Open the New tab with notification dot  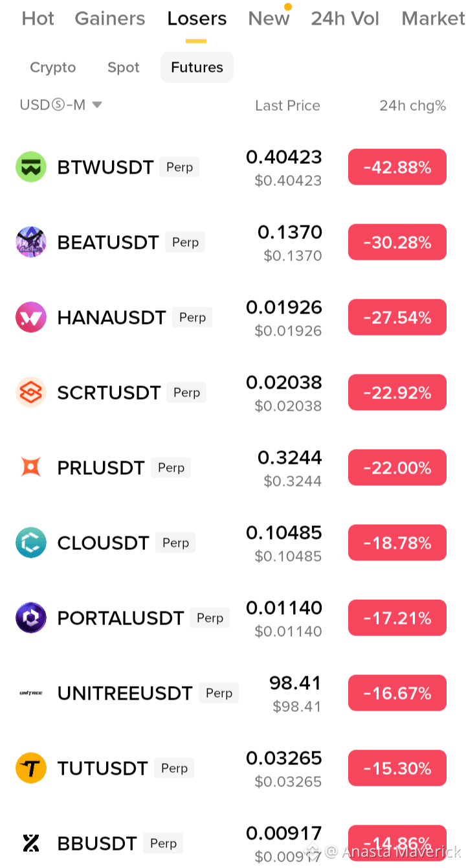coord(269,18)
